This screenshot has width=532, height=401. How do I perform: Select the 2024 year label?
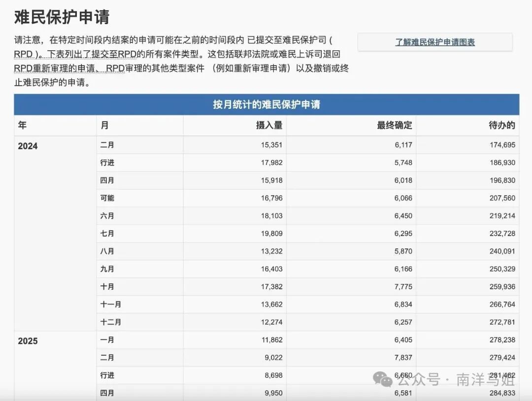coord(27,146)
